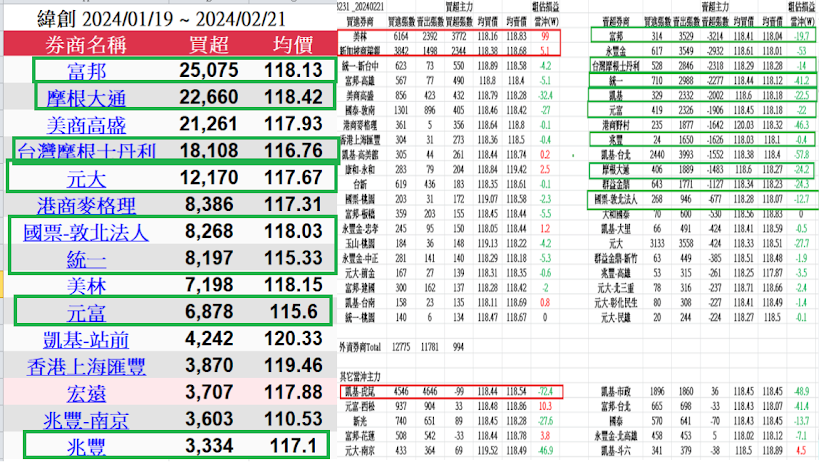This screenshot has width=821, height=462.
Task: Select the 券商名稱 header cell
Action: [86, 45]
